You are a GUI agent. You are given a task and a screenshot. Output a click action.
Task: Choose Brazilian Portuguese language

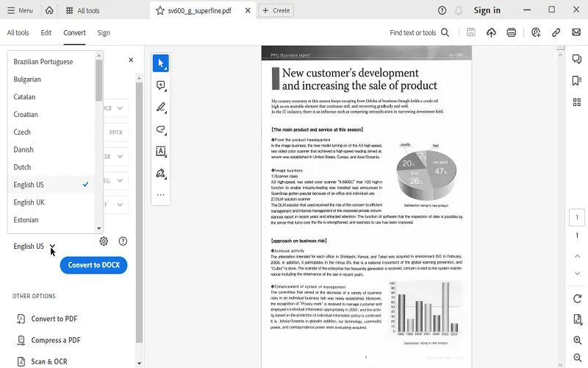point(51,62)
